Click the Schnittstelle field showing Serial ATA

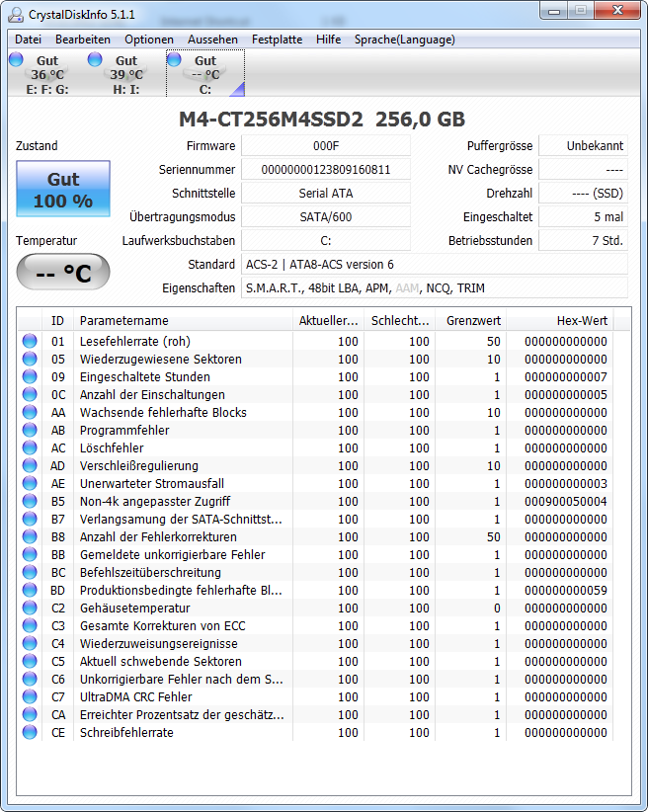click(x=326, y=194)
